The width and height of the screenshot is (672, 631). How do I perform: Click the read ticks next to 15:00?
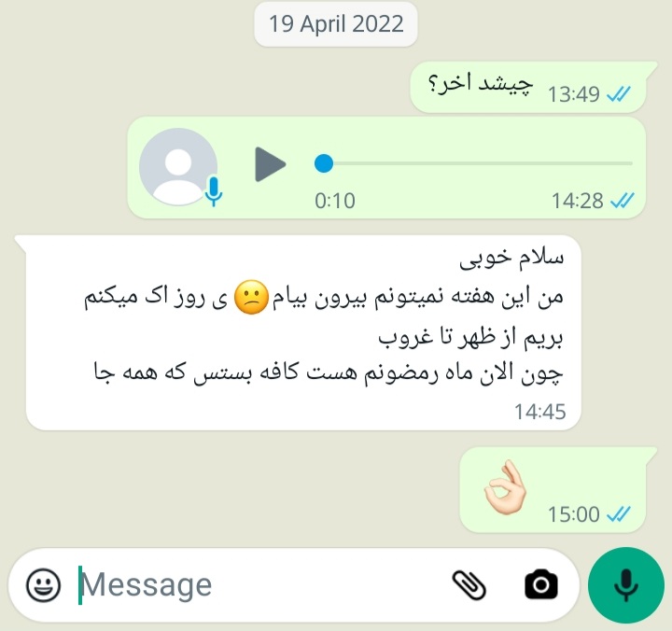click(619, 514)
